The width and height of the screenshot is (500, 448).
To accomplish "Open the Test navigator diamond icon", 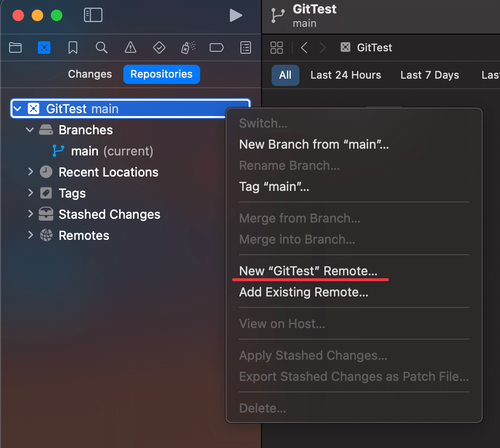I will pyautogui.click(x=159, y=47).
